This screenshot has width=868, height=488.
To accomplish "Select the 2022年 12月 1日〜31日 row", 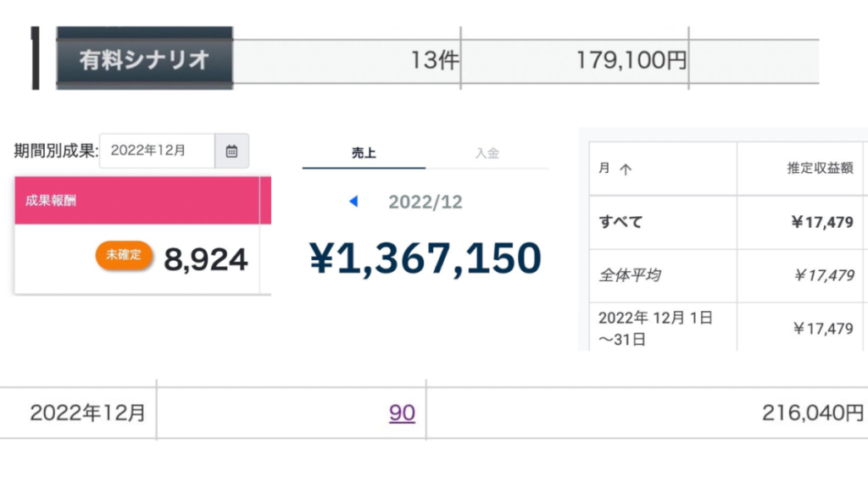I will [728, 328].
